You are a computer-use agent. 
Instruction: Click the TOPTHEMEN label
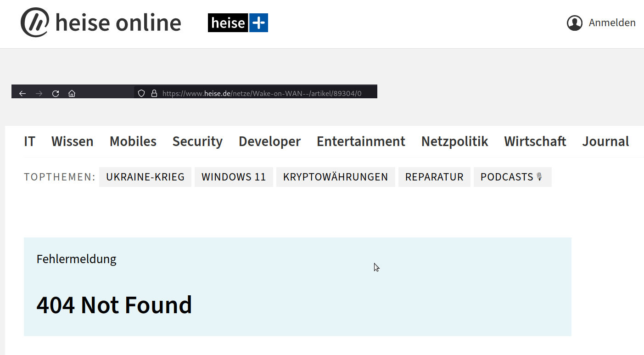(x=60, y=177)
